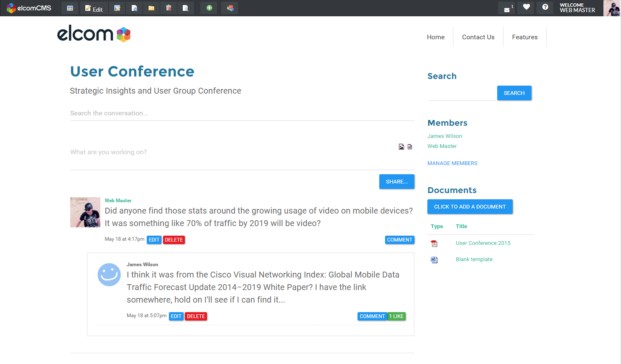Click the page preview magnifier toolbar icon
Image resolution: width=621 pixels, height=364 pixels.
[185, 8]
